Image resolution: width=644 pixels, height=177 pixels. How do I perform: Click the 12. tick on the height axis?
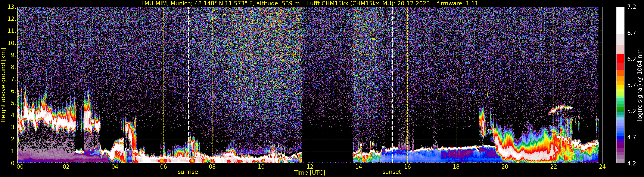pos(12,19)
